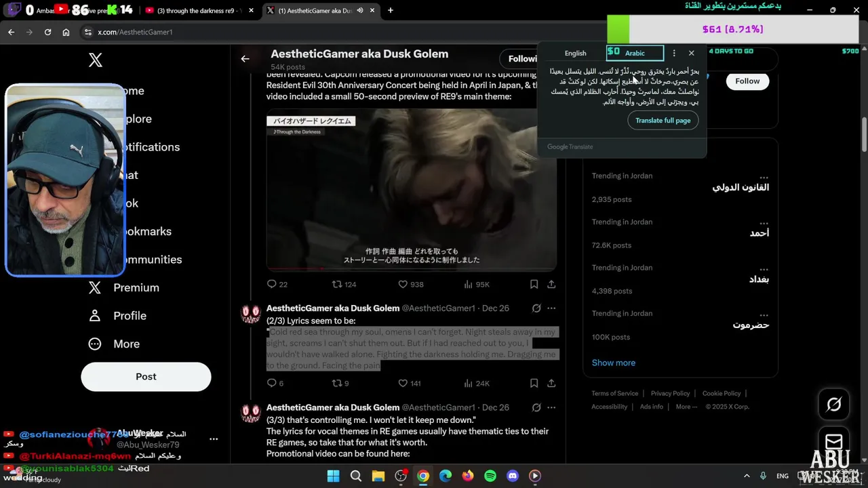Open Spotify from the taskbar

pos(490,476)
